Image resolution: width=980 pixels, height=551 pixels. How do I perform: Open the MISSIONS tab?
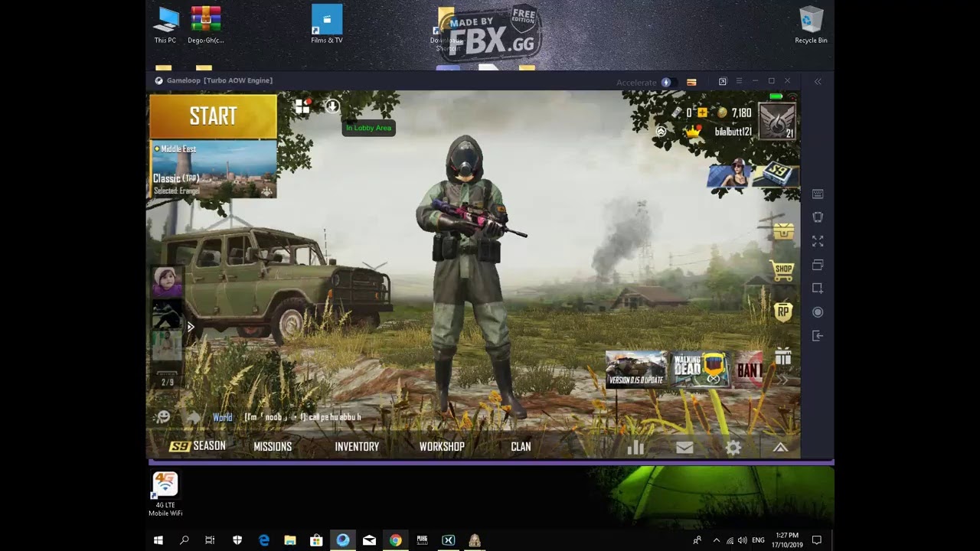point(273,446)
